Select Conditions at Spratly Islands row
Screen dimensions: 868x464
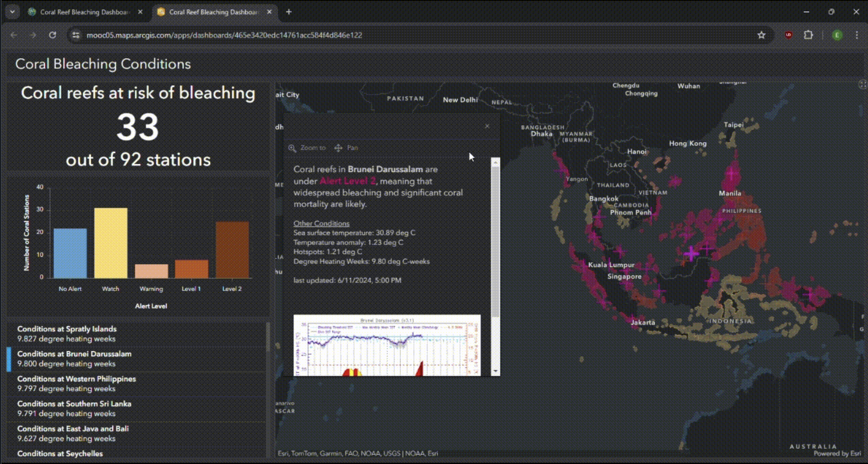pyautogui.click(x=137, y=334)
